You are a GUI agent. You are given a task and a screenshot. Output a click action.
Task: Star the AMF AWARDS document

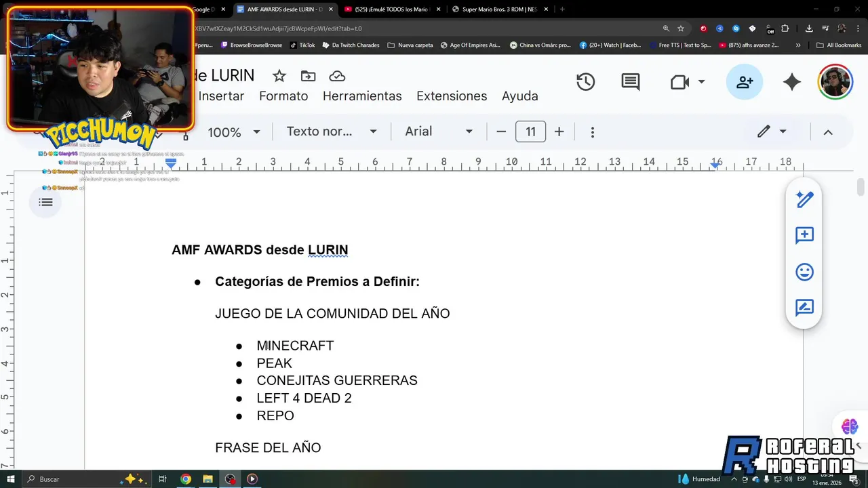[279, 76]
